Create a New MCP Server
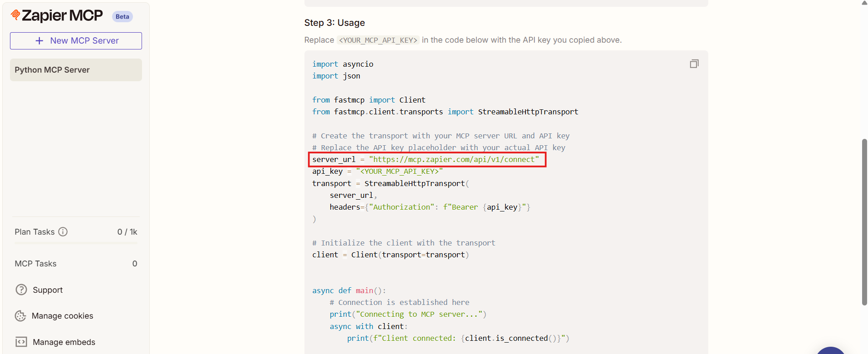Viewport: 868px width, 354px height. click(x=76, y=41)
